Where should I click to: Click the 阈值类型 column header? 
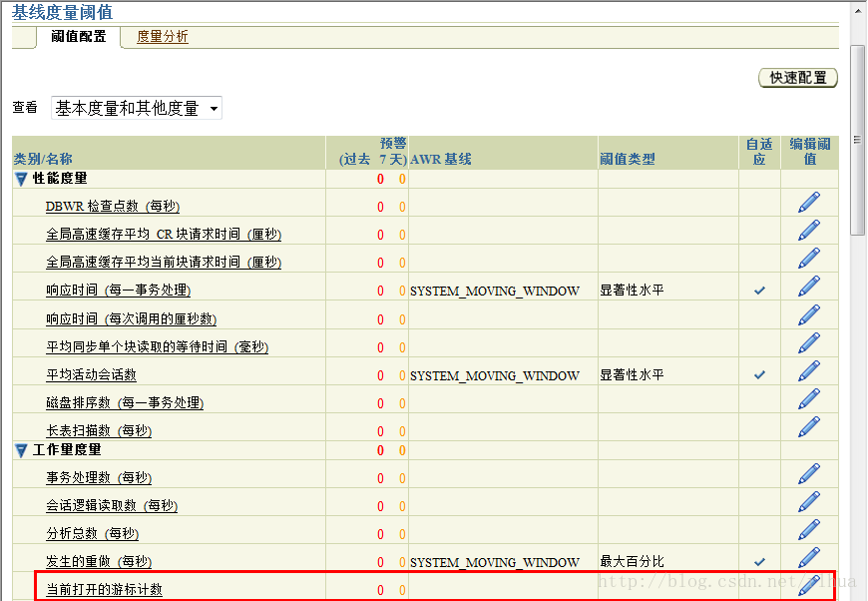coord(628,160)
